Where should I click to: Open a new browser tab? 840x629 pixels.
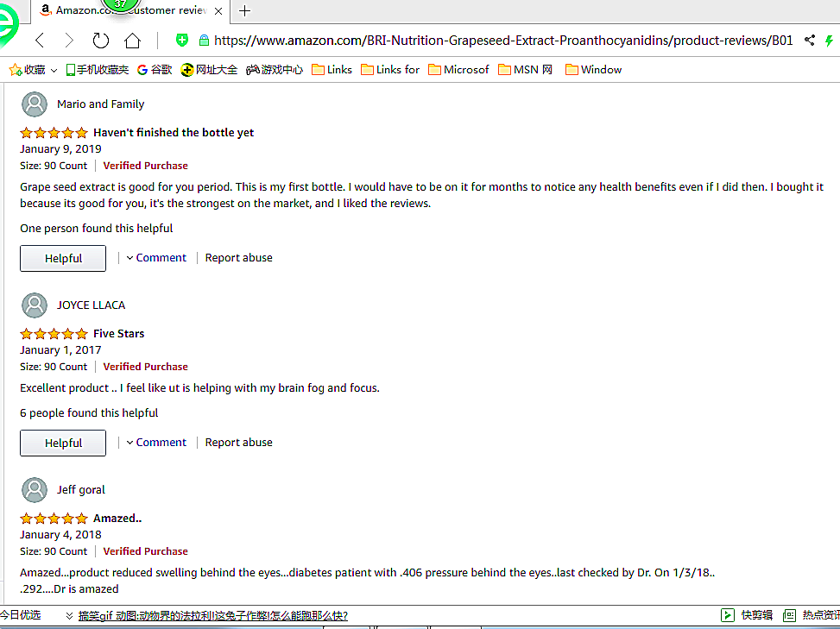pyautogui.click(x=245, y=10)
